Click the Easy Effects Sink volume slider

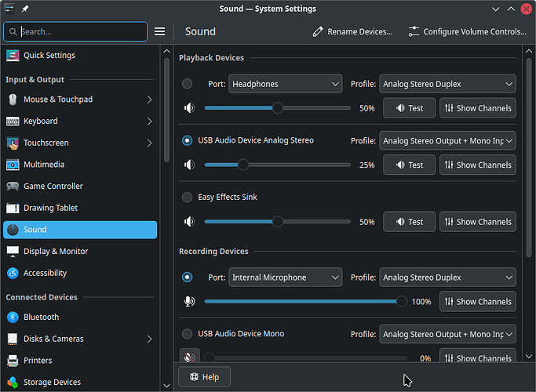coord(278,222)
